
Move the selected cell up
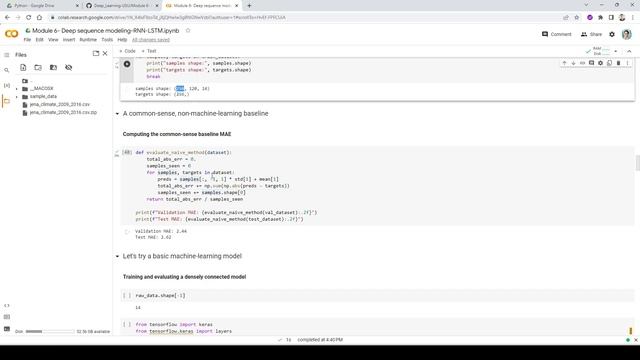coord(564,63)
